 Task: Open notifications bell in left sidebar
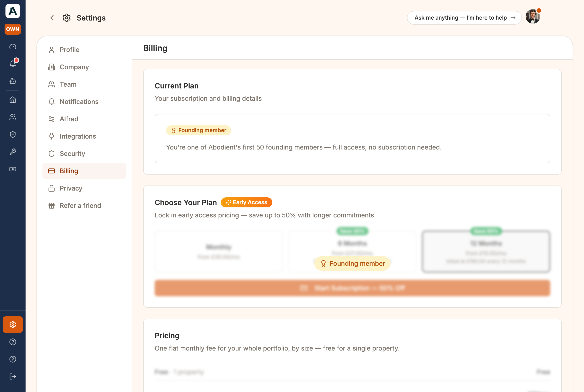(13, 64)
